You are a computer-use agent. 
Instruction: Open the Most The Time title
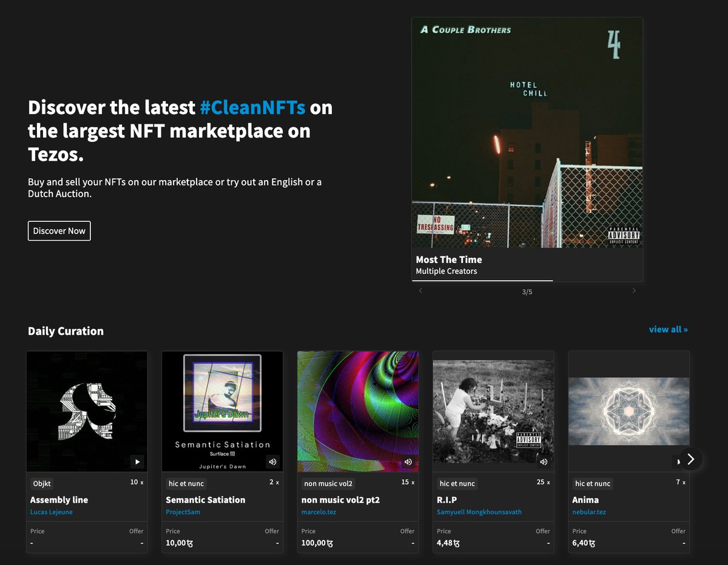[449, 259]
